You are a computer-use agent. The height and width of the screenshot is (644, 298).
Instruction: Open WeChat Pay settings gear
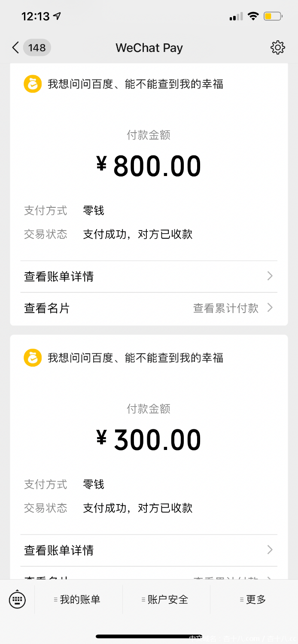point(278,48)
